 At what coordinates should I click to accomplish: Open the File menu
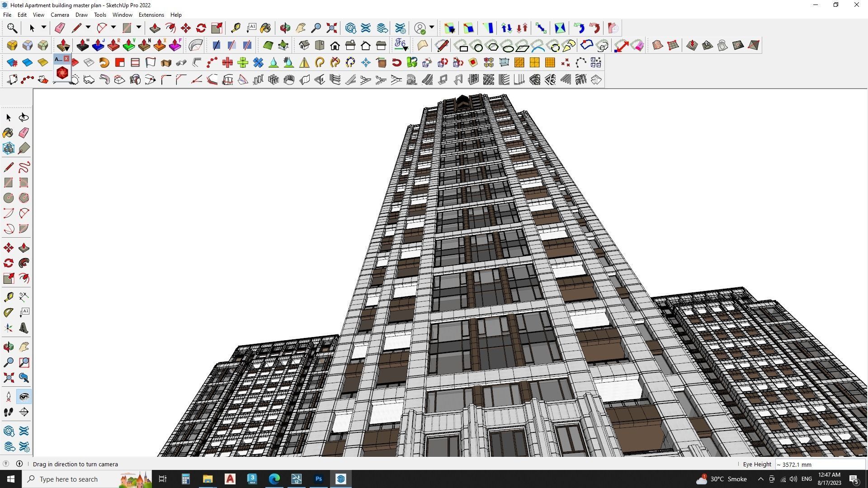(x=7, y=15)
